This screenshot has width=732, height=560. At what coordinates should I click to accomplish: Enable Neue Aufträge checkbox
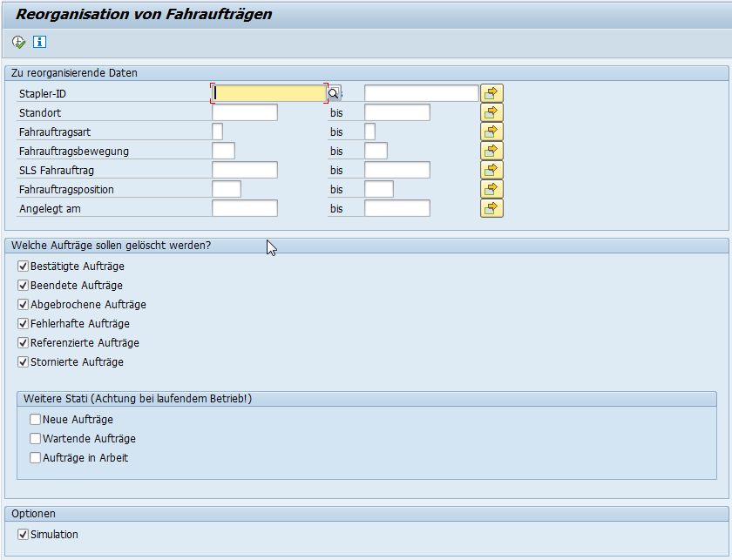pos(36,420)
